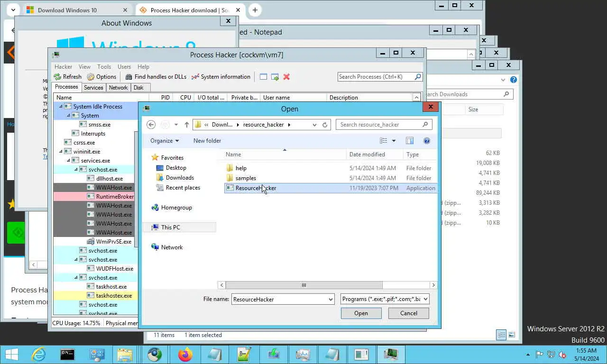Click the Change your view icon in Open dialog
607x364 pixels.
point(383,141)
